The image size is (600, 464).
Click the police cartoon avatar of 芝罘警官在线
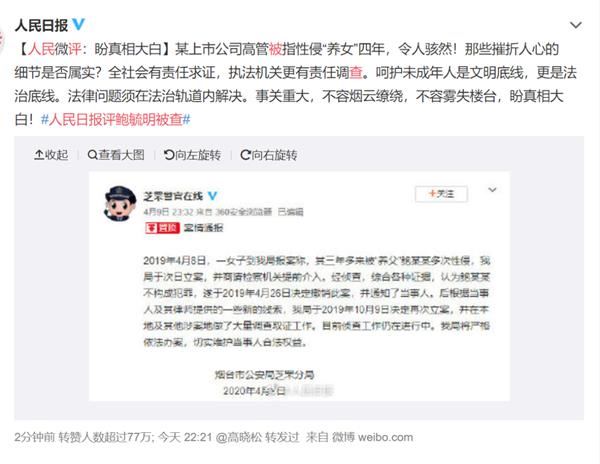coord(120,204)
